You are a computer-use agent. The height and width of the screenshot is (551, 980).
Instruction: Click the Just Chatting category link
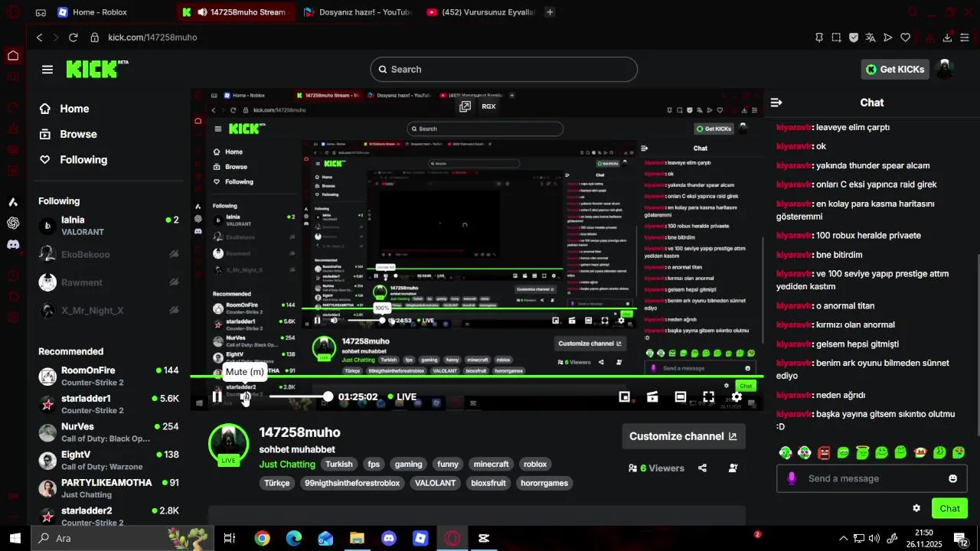point(287,465)
